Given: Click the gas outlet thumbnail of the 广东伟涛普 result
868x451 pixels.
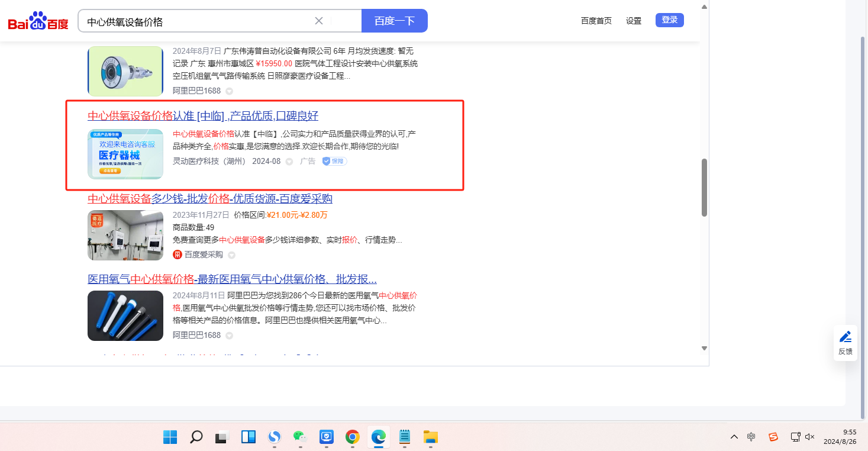Looking at the screenshot, I should pos(125,71).
